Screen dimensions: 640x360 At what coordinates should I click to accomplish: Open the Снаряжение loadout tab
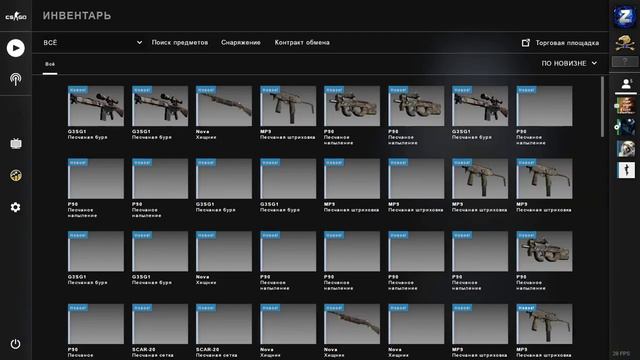pos(240,42)
